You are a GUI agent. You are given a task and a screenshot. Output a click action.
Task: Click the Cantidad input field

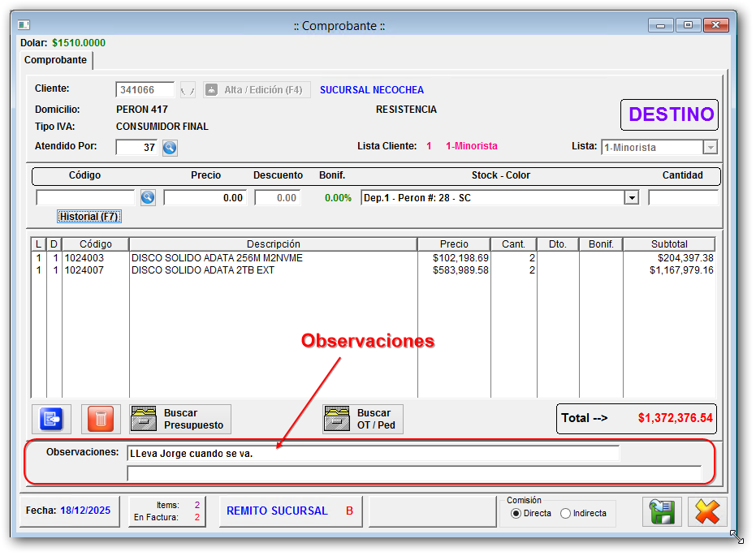click(683, 197)
